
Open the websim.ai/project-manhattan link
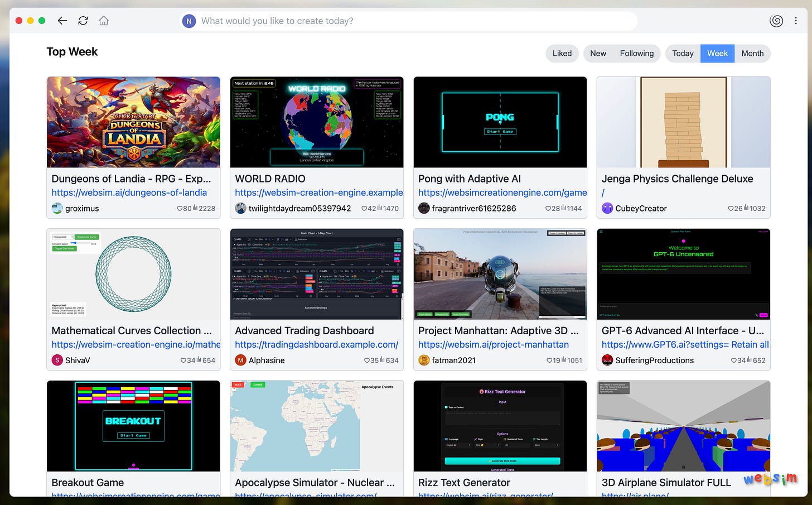[x=494, y=344]
